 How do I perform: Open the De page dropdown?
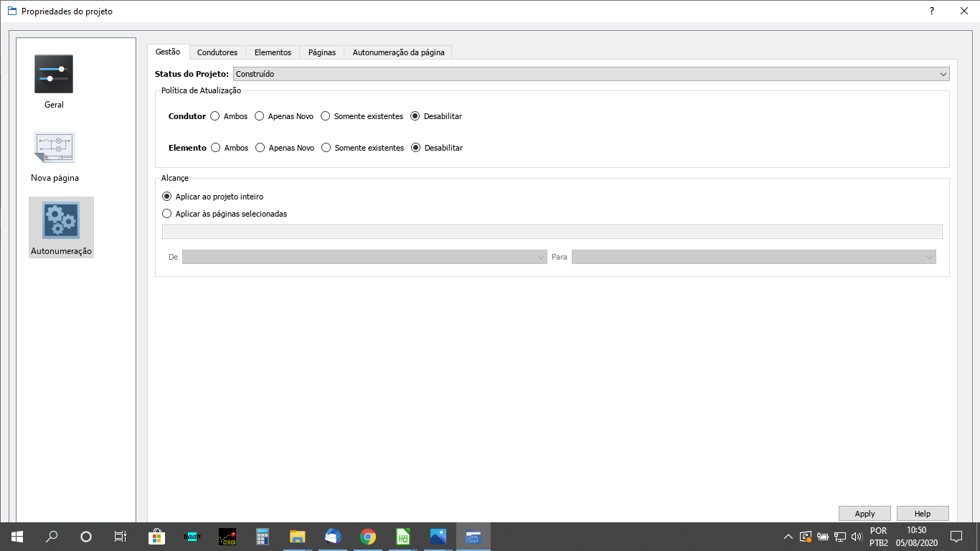364,257
